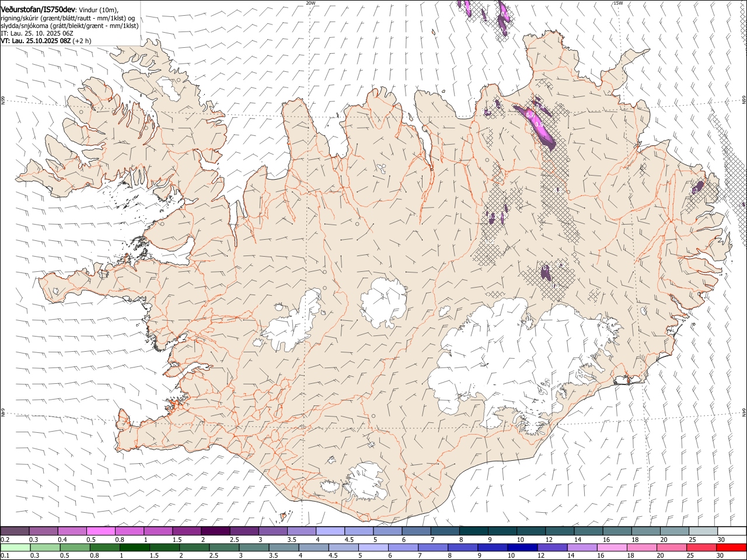Image resolution: width=747 pixels, height=560 pixels.
Task: Click the purple precipitation patch near the east coast
Action: click(x=697, y=187)
